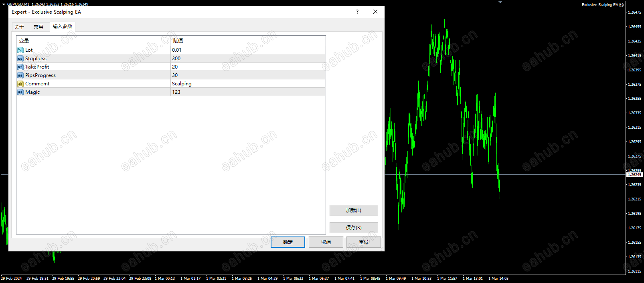Cancel with the 取消 button
Image resolution: width=644 pixels, height=283 pixels.
pyautogui.click(x=326, y=242)
